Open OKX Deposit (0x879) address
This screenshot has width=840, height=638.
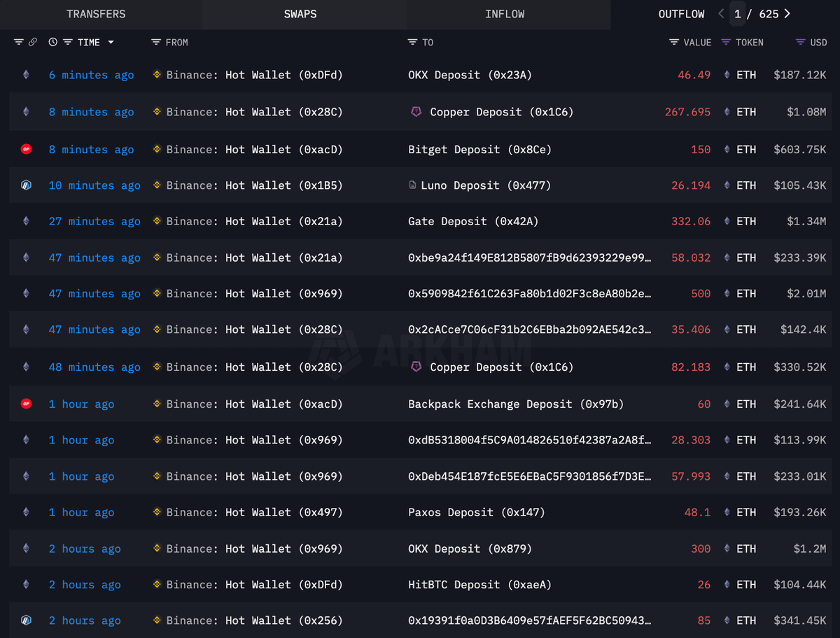point(470,549)
